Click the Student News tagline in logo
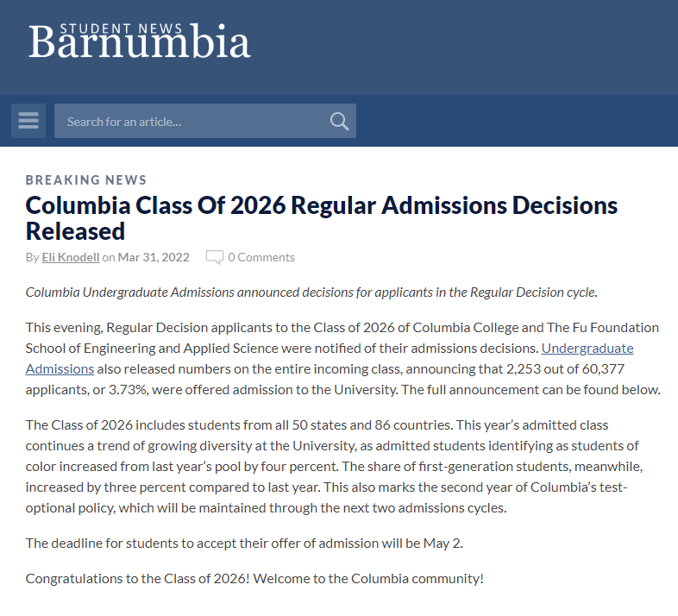 pyautogui.click(x=121, y=28)
